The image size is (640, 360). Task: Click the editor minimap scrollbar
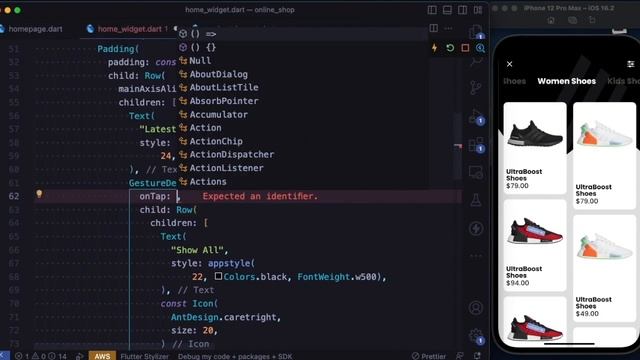(458, 146)
